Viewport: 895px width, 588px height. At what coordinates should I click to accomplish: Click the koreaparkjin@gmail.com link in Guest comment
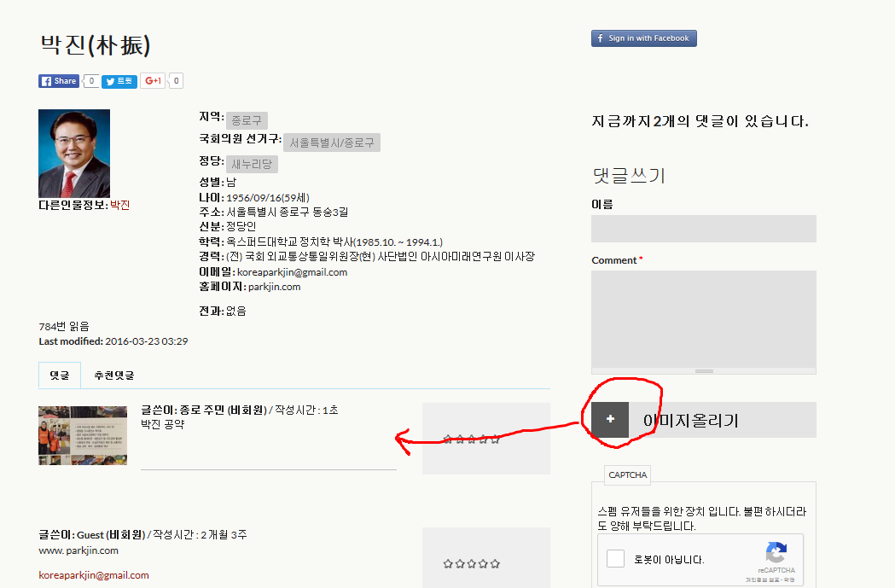[94, 575]
